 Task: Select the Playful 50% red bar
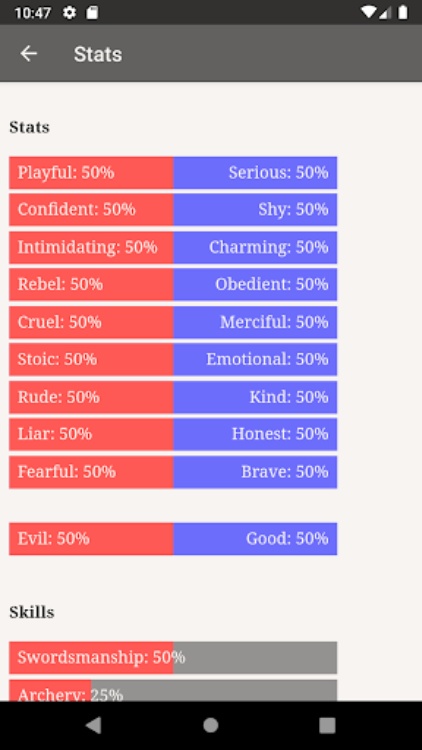91,173
